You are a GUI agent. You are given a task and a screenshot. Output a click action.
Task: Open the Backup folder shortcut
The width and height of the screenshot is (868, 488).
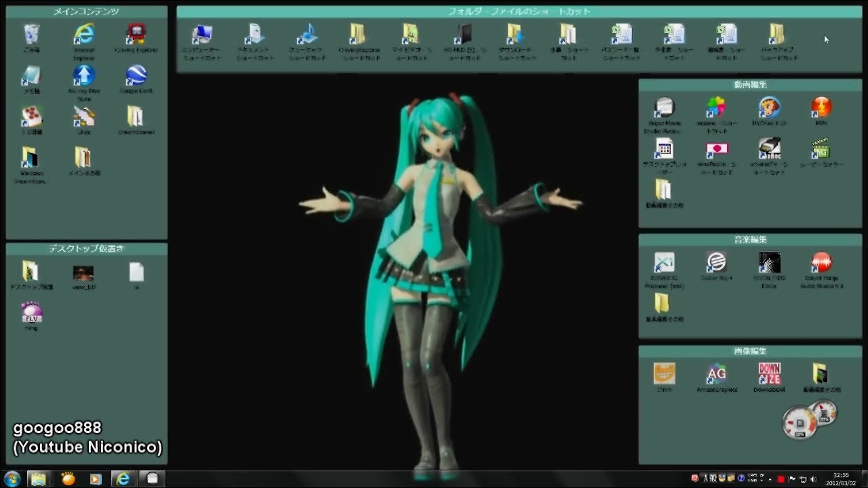pyautogui.click(x=778, y=34)
